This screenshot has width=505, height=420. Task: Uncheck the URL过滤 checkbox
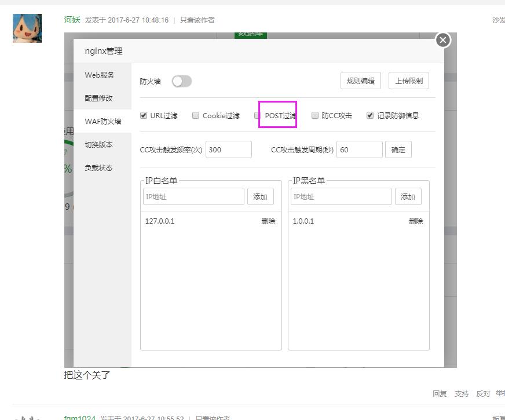coord(144,115)
